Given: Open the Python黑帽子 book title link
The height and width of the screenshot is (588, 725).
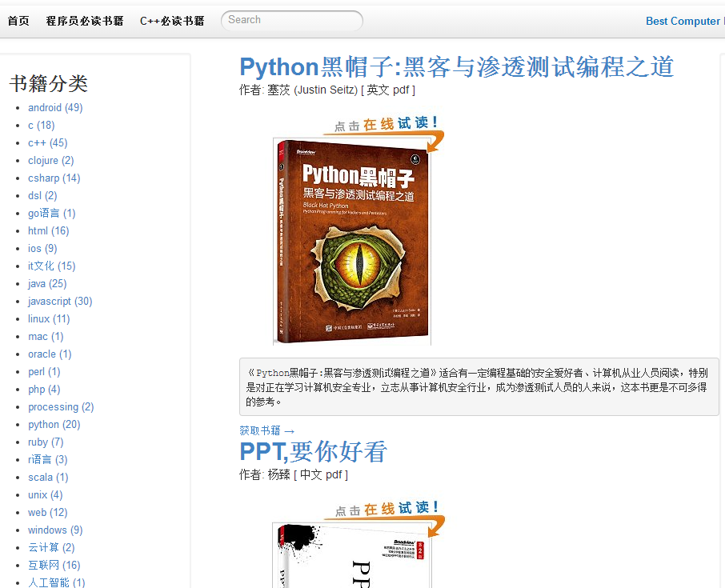Looking at the screenshot, I should (x=456, y=66).
